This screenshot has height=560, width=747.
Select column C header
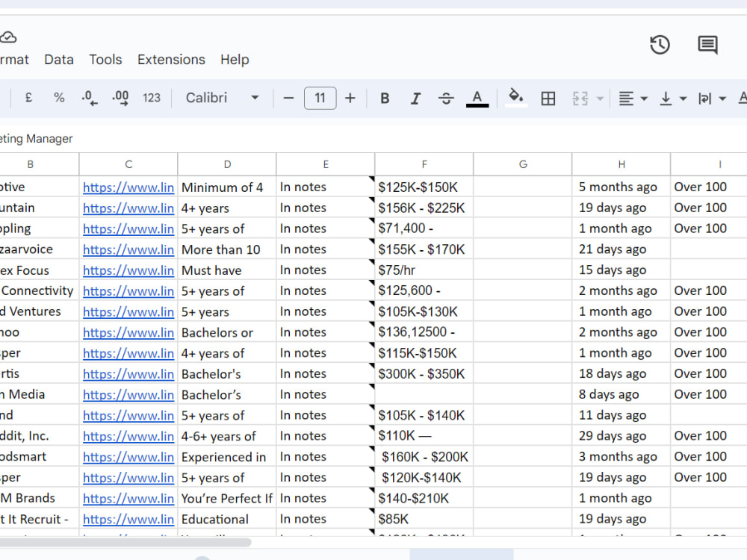coord(128,164)
